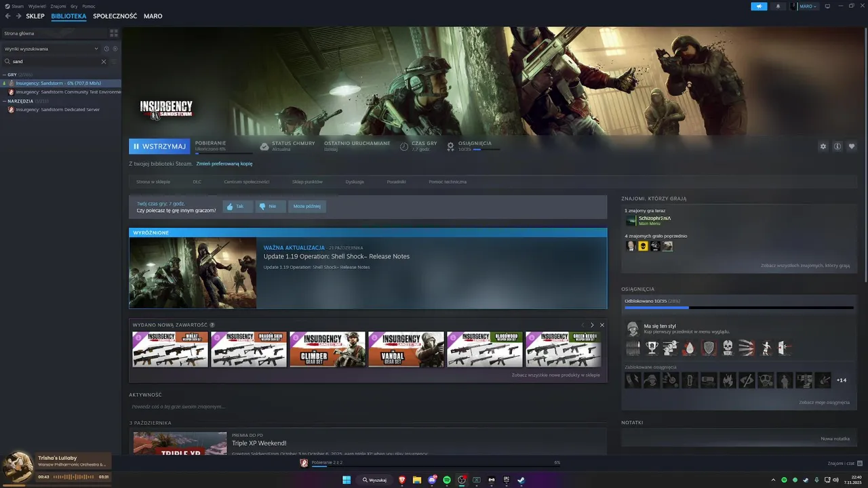Open Gry menu
Screen dimensions: 868x488
[x=74, y=6]
